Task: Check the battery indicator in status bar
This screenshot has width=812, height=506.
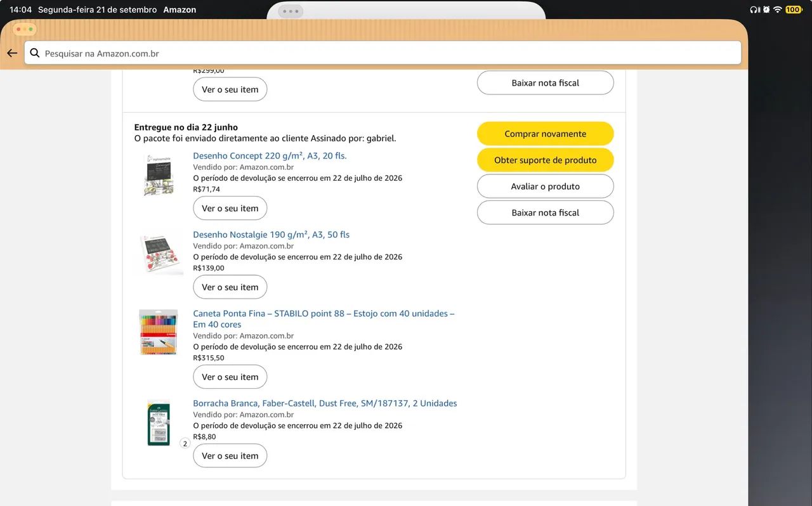Action: coord(793,10)
